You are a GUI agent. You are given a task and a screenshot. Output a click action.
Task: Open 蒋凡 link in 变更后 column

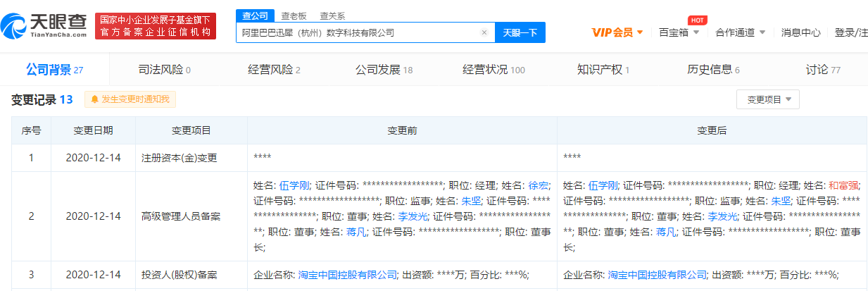click(x=666, y=232)
